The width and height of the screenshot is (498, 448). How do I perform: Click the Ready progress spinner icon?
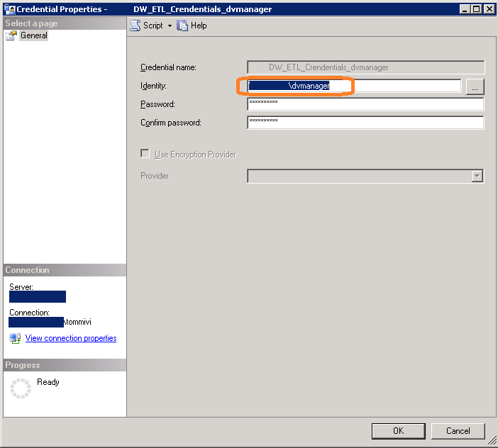(21, 388)
